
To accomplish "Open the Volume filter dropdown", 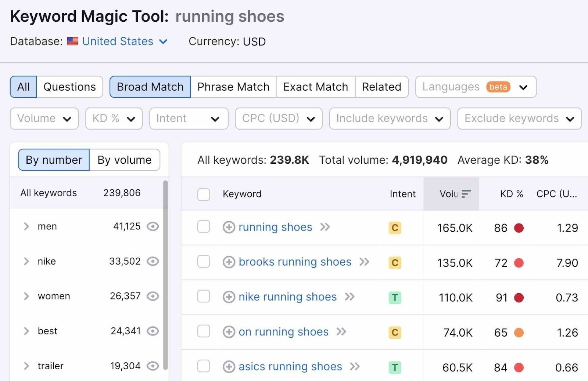I will point(44,119).
